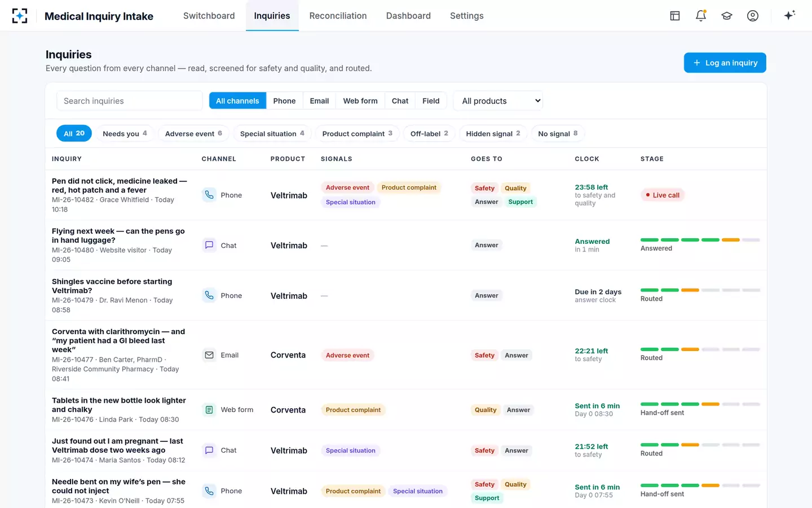Viewport: 812px width, 508px height.
Task: Click the sparkle AI assistant icon
Action: tap(789, 15)
